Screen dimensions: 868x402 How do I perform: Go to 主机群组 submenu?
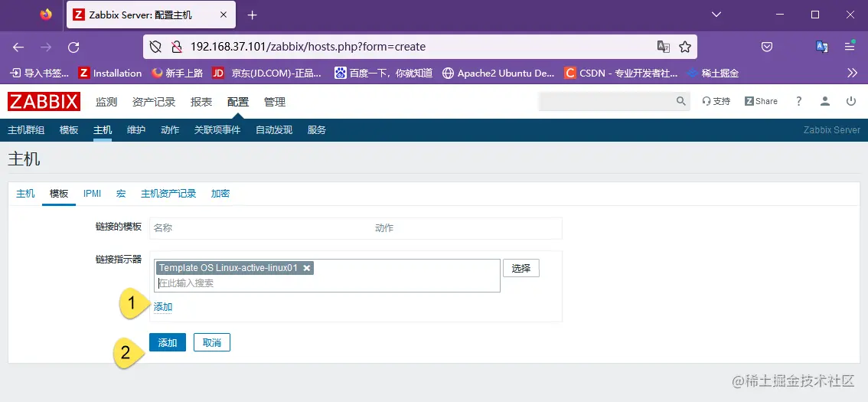pos(26,130)
